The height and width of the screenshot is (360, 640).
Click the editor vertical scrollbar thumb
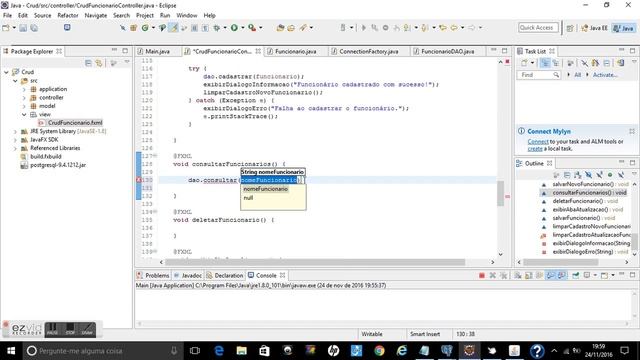(x=500, y=193)
